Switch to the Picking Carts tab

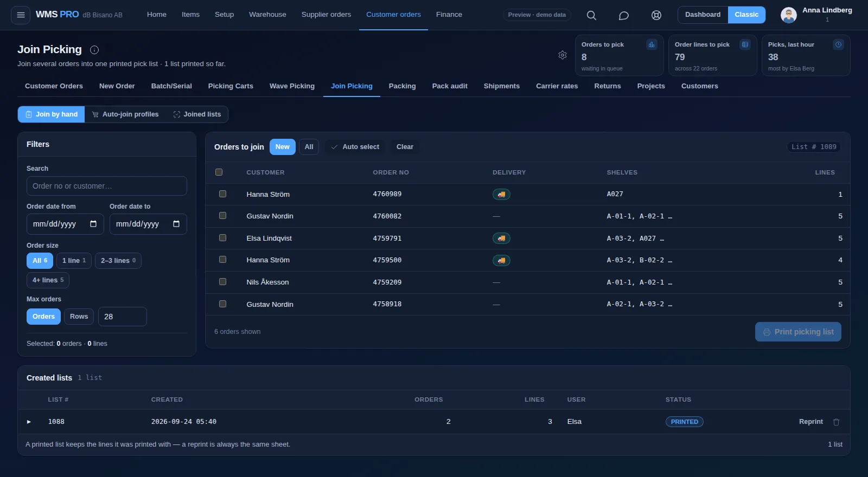pos(231,86)
